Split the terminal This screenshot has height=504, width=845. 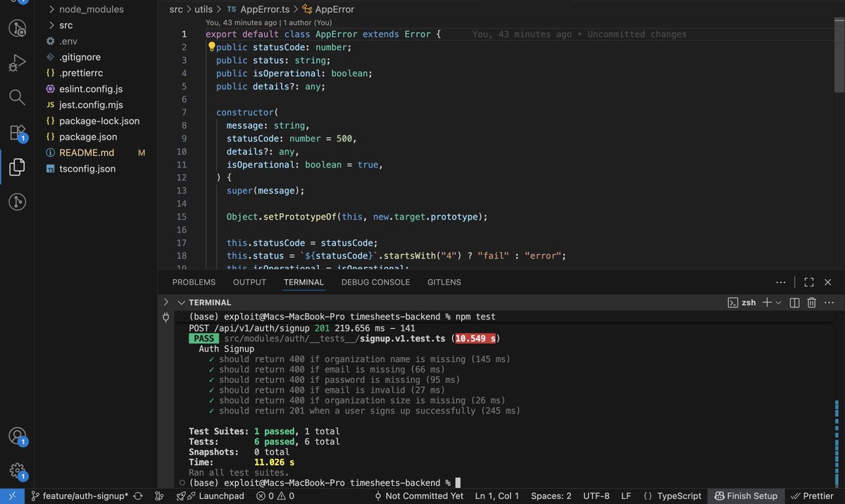[794, 303]
